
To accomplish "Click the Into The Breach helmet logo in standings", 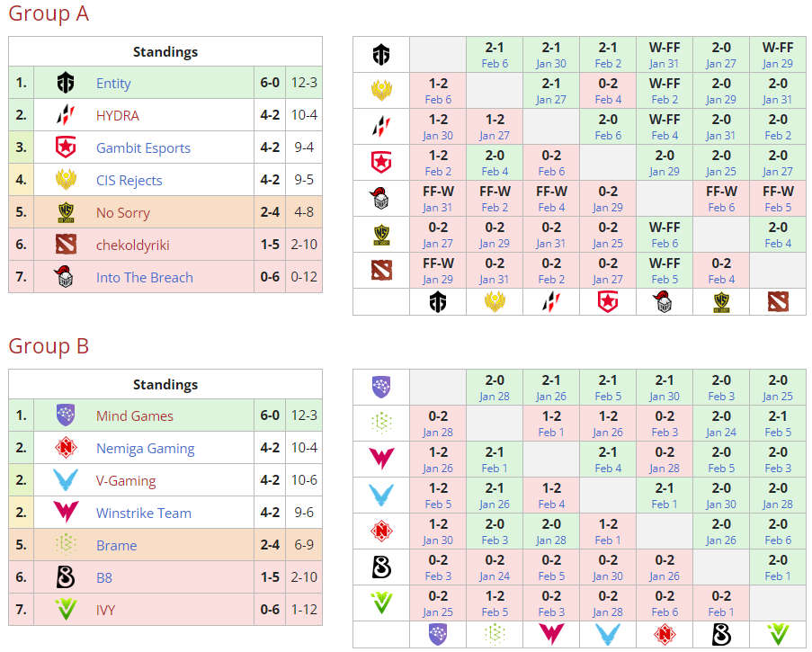I will 66,278.
